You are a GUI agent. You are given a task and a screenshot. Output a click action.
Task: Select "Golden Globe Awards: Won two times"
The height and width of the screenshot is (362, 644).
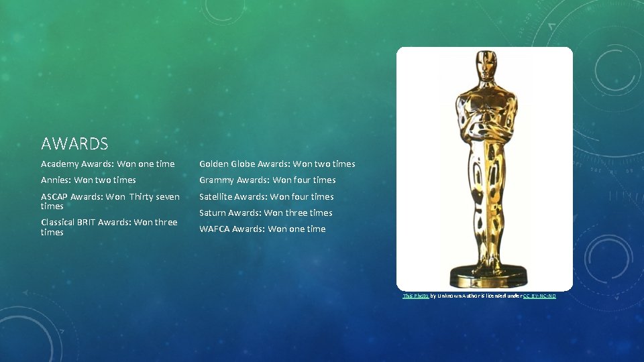(277, 164)
